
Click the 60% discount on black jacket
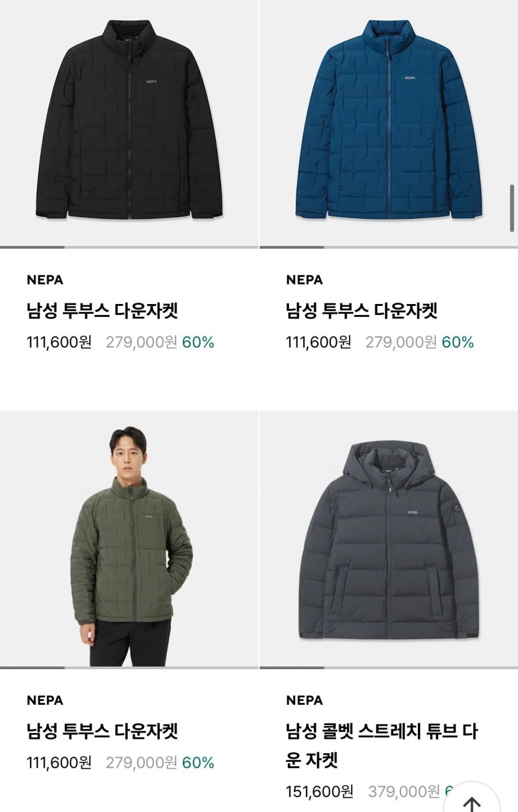tap(198, 343)
